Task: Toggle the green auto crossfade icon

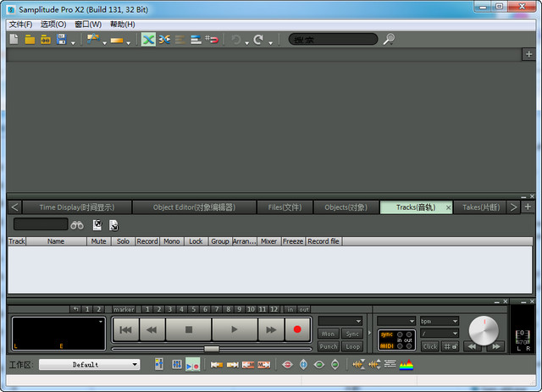Action: coord(148,40)
